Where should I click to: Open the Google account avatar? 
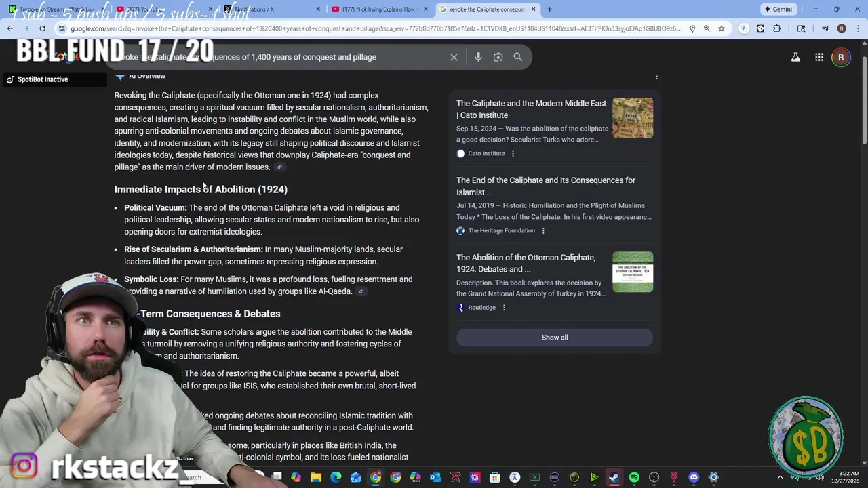click(841, 58)
